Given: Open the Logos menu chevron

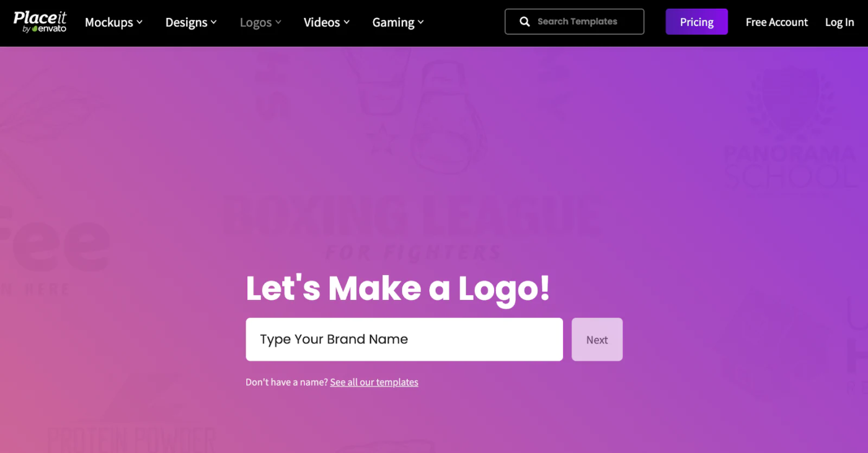Looking at the screenshot, I should pos(278,22).
